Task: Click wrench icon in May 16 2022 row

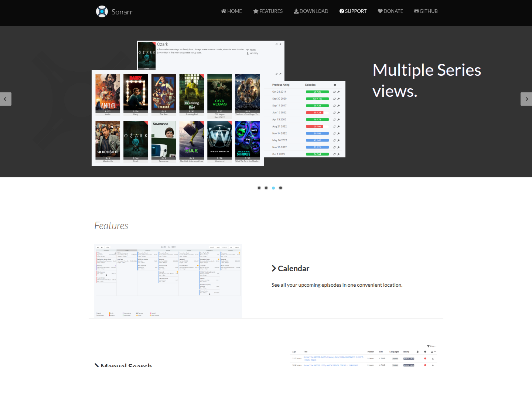Action: (x=338, y=140)
